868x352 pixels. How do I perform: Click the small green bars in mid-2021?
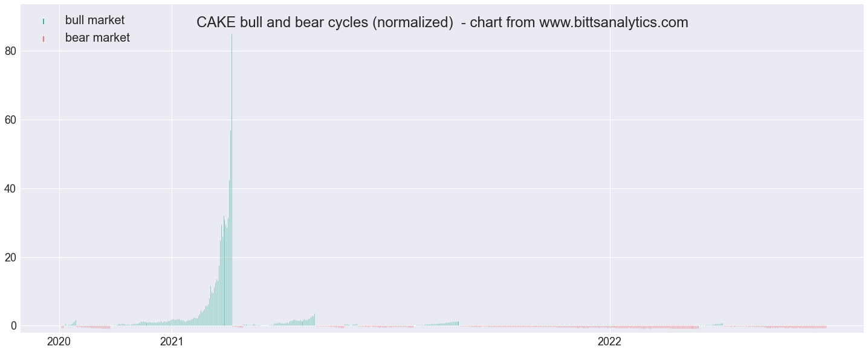point(309,320)
